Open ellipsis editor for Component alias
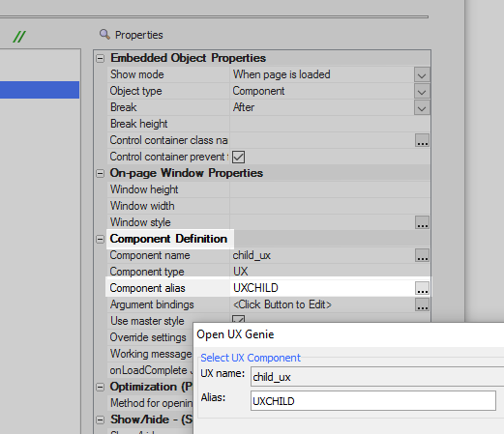The image size is (504, 434). click(x=422, y=288)
